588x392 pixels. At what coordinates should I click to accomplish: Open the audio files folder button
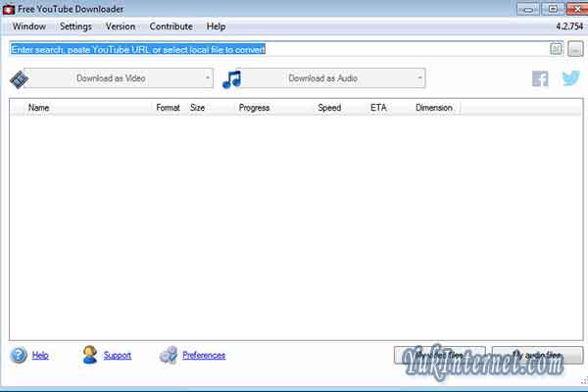pos(538,355)
